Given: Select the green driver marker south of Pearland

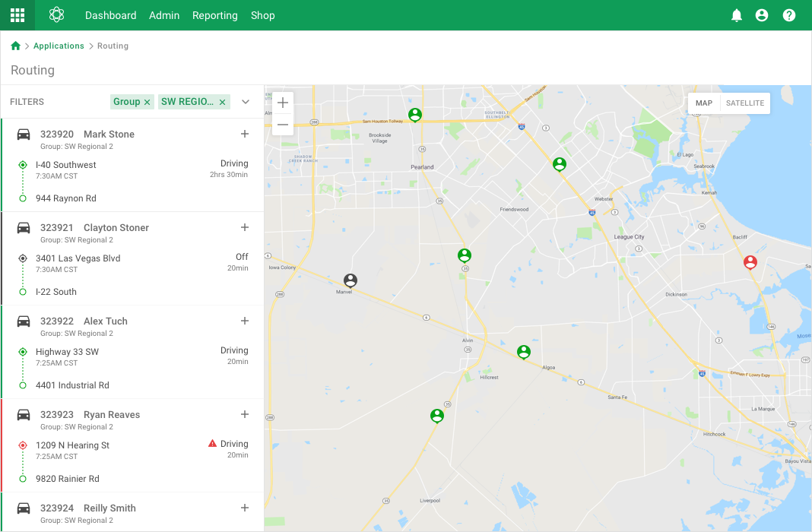Looking at the screenshot, I should pyautogui.click(x=465, y=255).
